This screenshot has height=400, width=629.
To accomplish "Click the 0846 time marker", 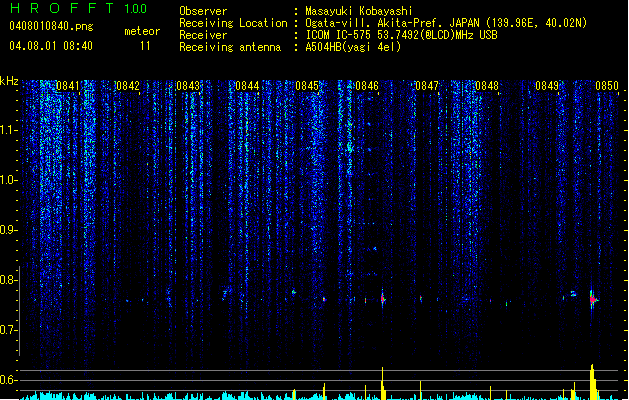I will pyautogui.click(x=367, y=86).
